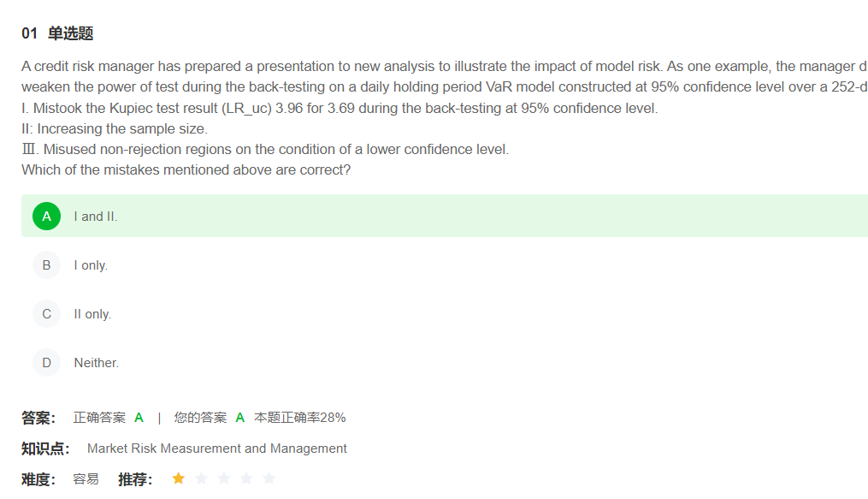The width and height of the screenshot is (868, 499).
Task: Click the green letter after 您的答案
Action: (240, 418)
